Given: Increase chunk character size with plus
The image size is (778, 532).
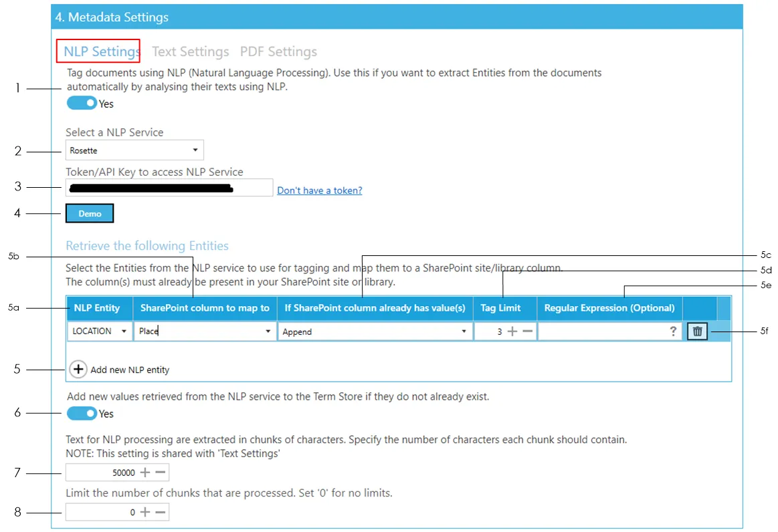Looking at the screenshot, I should click(x=145, y=473).
